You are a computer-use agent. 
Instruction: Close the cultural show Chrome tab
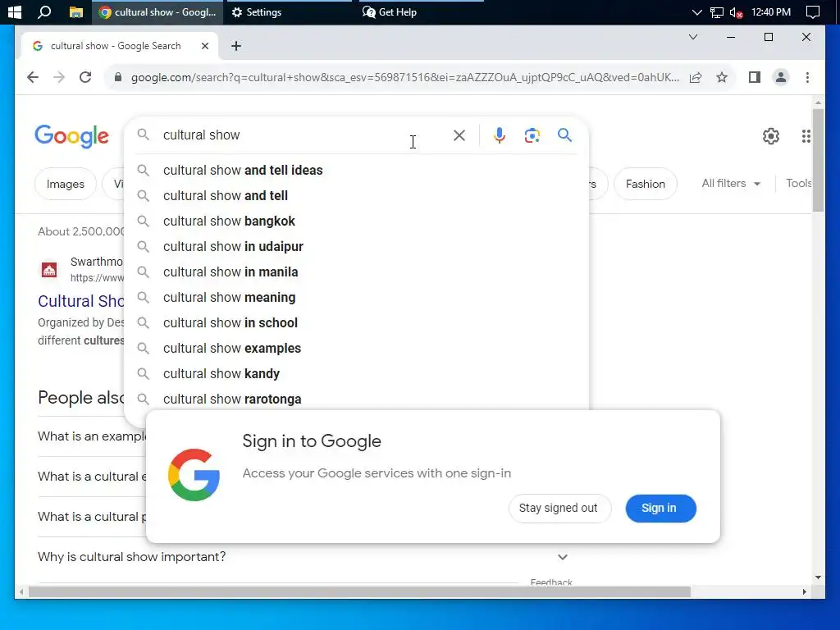pos(204,46)
